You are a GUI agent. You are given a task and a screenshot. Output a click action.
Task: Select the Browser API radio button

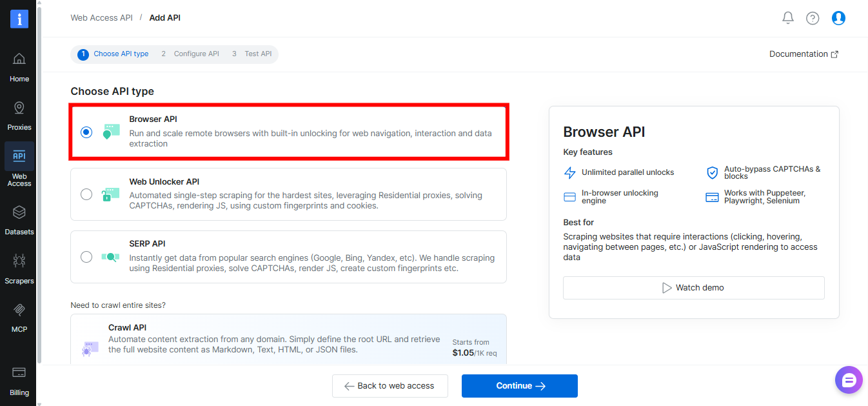tap(86, 132)
